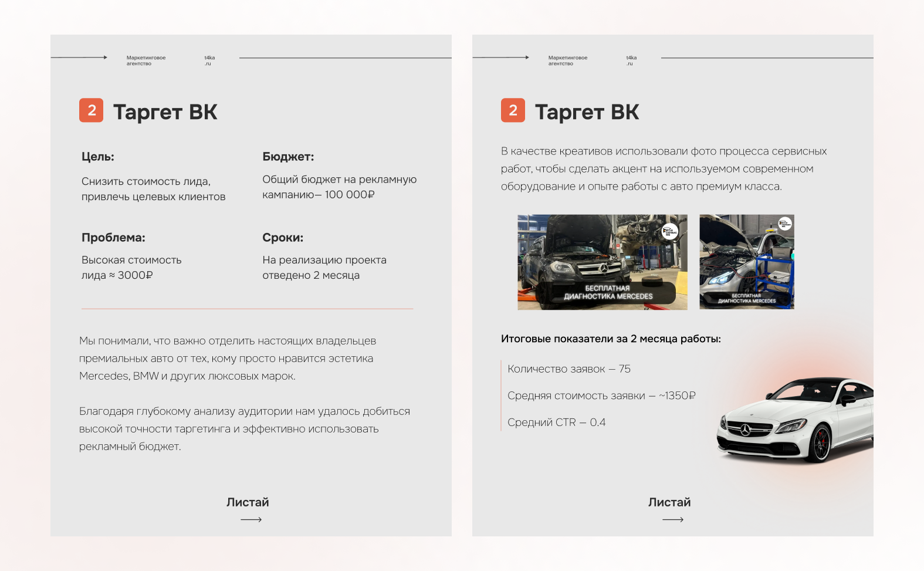The width and height of the screenshot is (924, 571).
Task: Click the Количество заявок — 75 line
Action: [569, 369]
